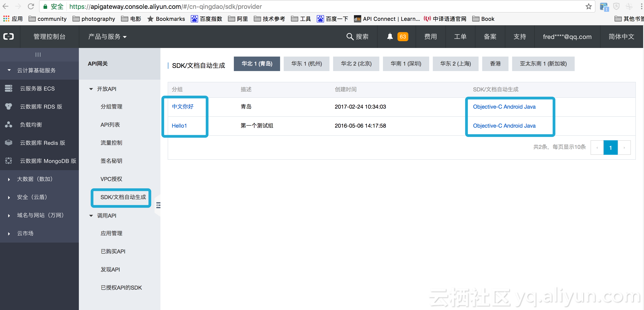Screen dimensions: 644x310
Task: Click Objective-C Android Java for 中文你好 row
Action: (x=504, y=107)
